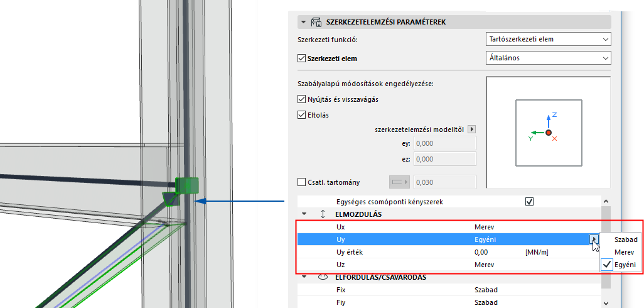This screenshot has height=308, width=644.
Task: Open the Tartószerkezeti elem dropdown
Action: coord(548,40)
